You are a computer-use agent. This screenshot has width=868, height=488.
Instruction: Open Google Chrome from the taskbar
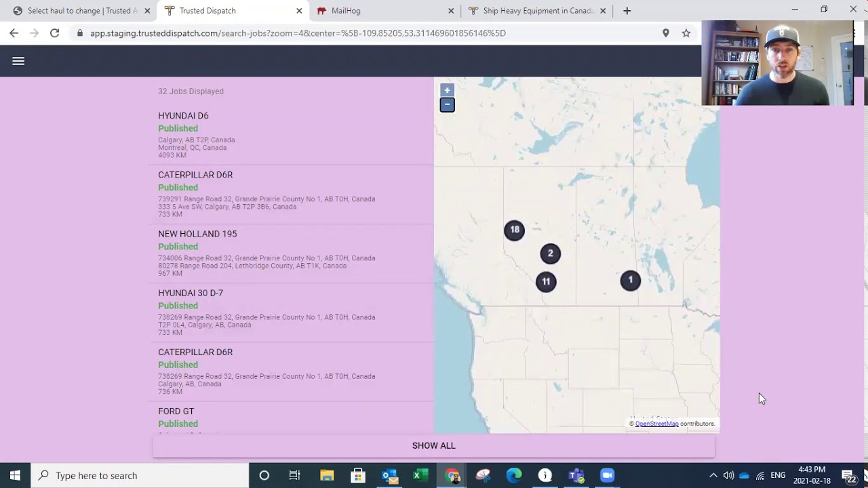[x=452, y=476]
